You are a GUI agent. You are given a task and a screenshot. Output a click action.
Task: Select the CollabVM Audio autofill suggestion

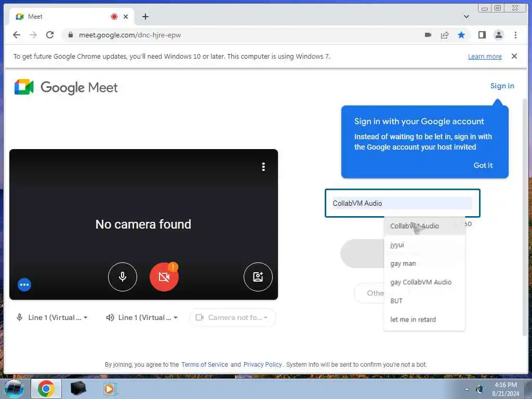424,226
